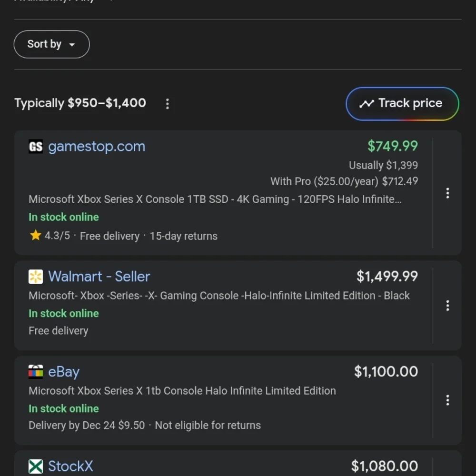Click the Walmart spark logo icon
This screenshot has height=476, width=476.
point(36,277)
